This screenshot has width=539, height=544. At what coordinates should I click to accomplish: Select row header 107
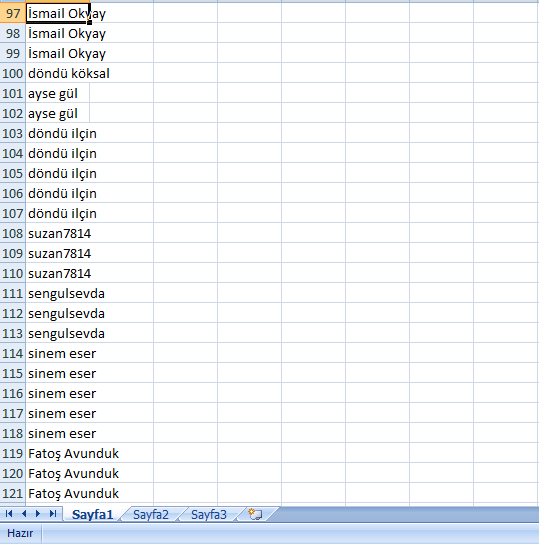tap(13, 213)
